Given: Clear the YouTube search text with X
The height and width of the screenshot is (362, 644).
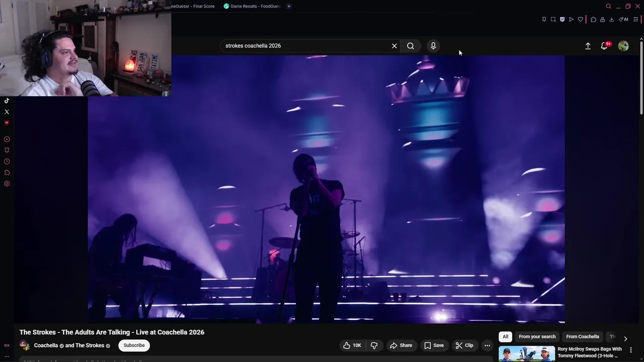Looking at the screenshot, I should tap(394, 46).
